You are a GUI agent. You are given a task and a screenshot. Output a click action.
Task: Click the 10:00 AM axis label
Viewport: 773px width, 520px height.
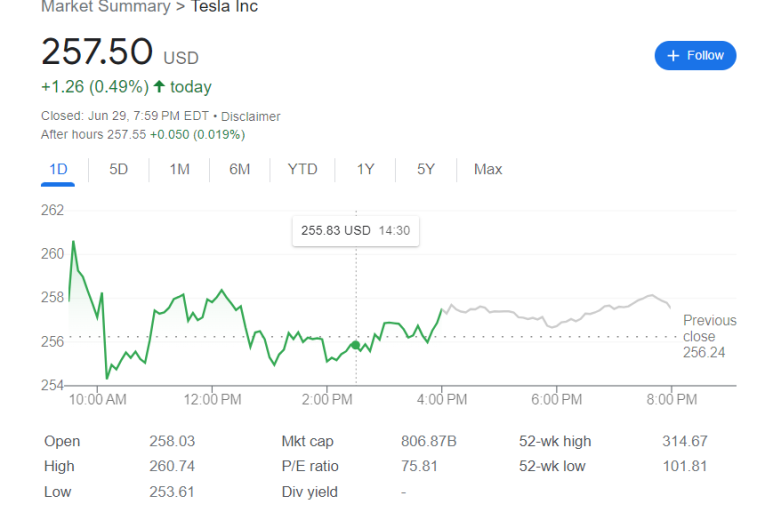click(98, 399)
